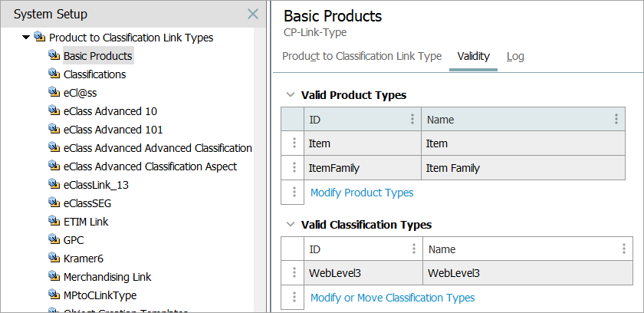The height and width of the screenshot is (313, 644).
Task: Click Name column header in Valid Classification Types
Action: (527, 249)
